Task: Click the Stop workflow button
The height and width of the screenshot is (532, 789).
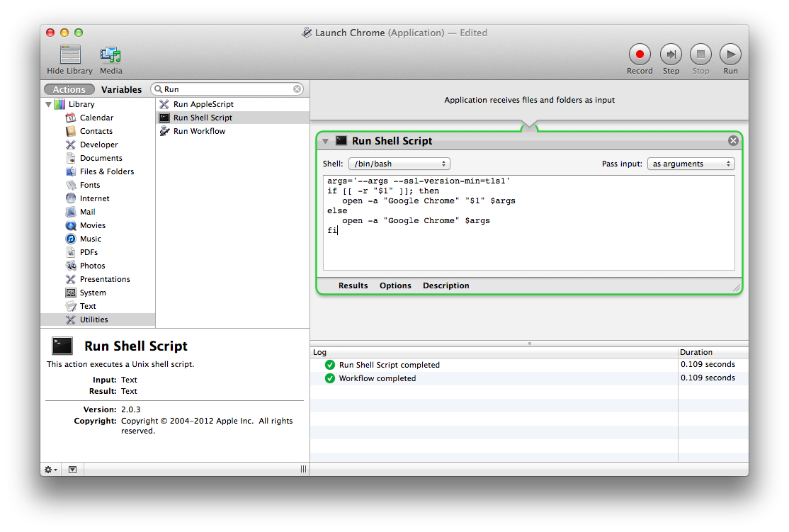Action: click(x=700, y=55)
